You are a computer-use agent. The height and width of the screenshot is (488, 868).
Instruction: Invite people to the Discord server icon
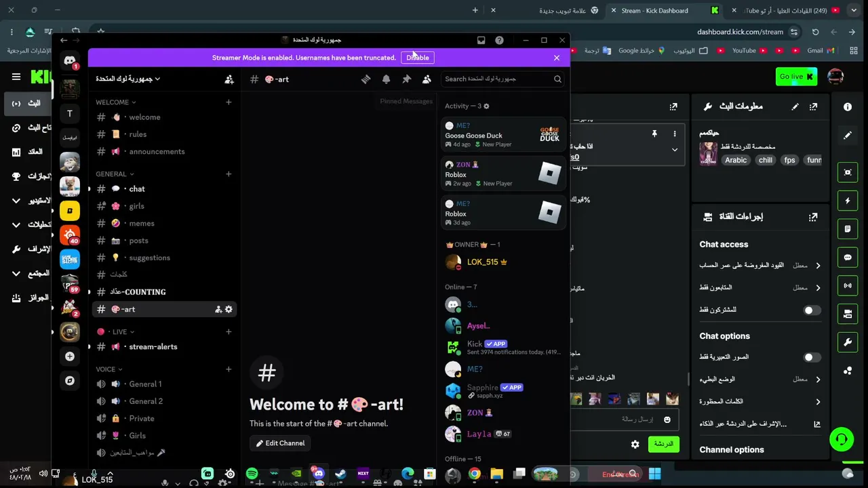tap(229, 79)
